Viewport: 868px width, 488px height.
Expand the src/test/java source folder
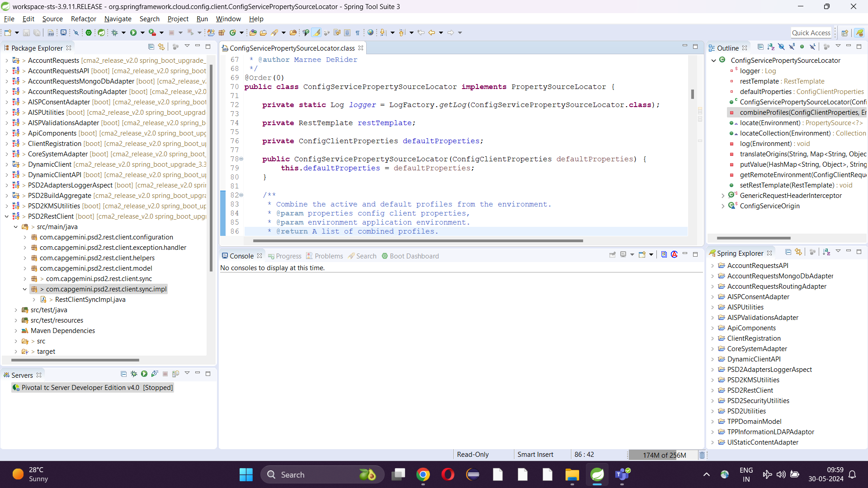click(x=16, y=310)
